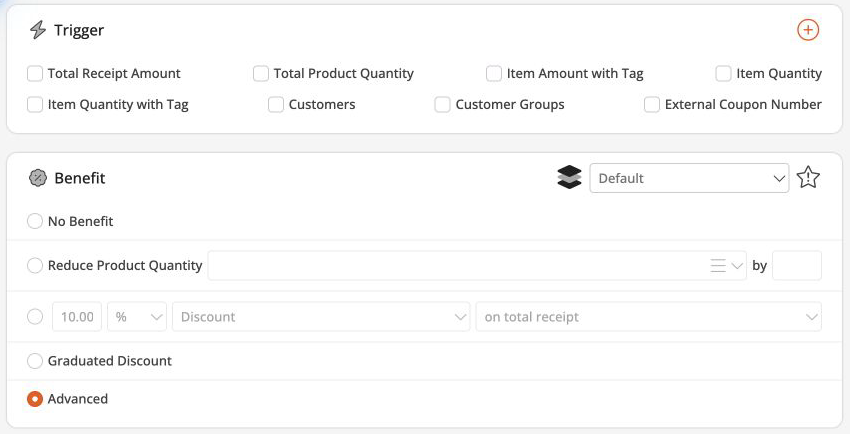Open the product selection dropdown chevron
This screenshot has height=434, width=850.
[x=737, y=265]
